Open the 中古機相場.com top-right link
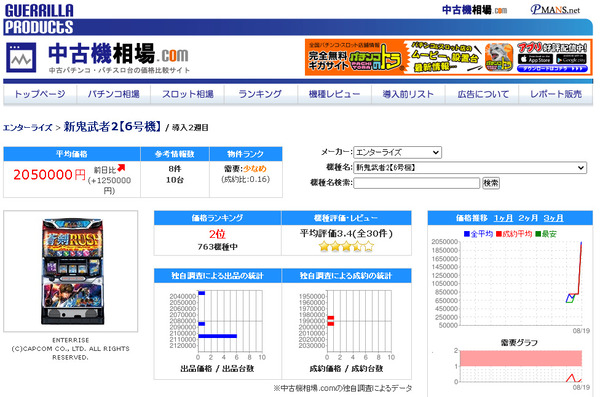The image size is (600, 397). coord(474,10)
